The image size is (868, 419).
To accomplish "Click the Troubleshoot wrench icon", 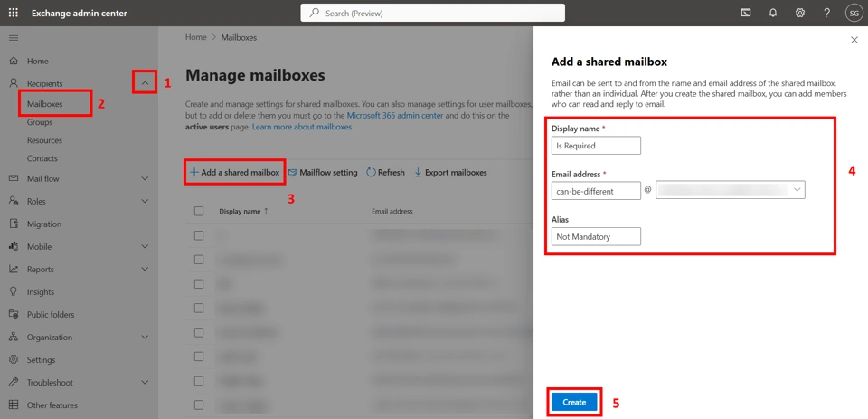I will (x=14, y=383).
